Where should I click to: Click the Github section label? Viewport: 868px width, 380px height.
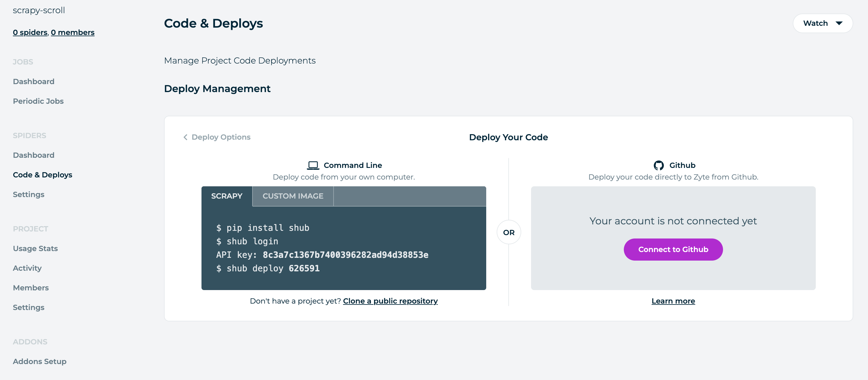pyautogui.click(x=682, y=165)
